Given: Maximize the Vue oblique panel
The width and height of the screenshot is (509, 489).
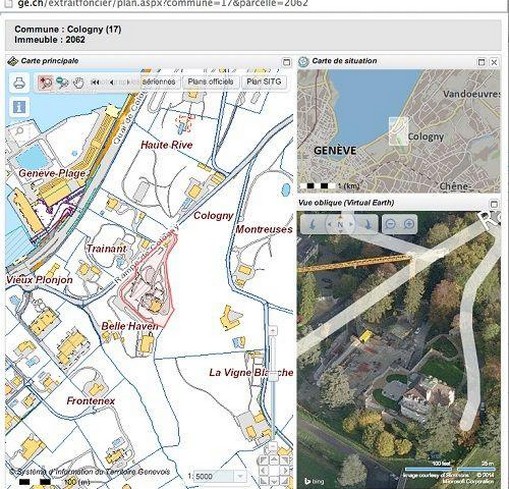Looking at the screenshot, I should 494,204.
